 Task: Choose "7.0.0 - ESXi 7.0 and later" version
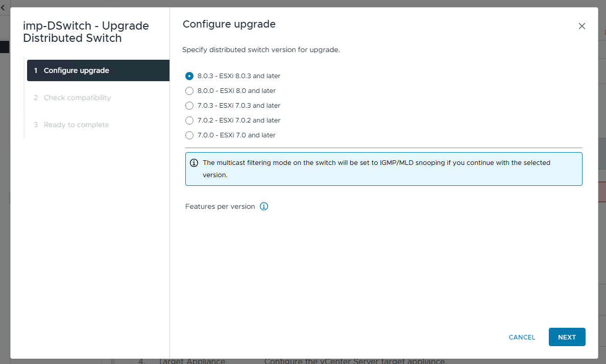click(189, 135)
